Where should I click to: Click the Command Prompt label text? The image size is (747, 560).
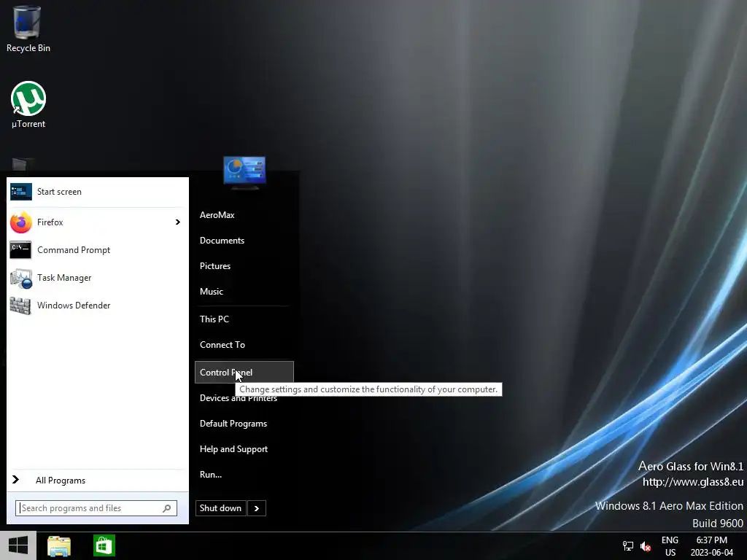click(74, 250)
